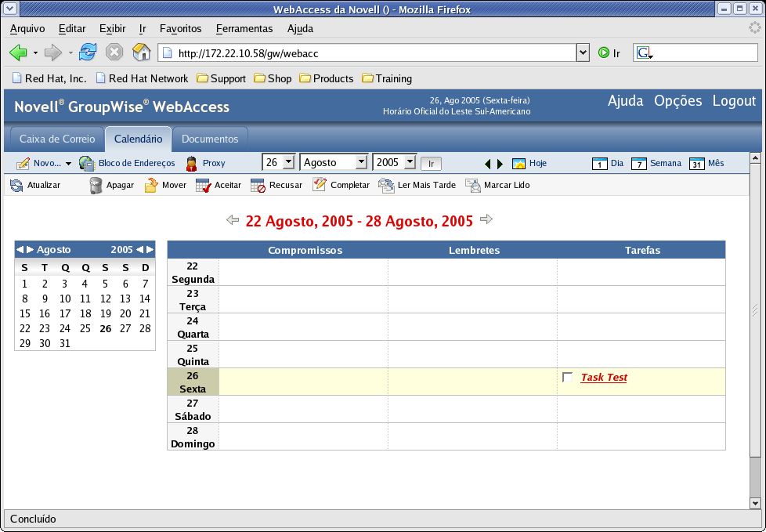This screenshot has width=766, height=532.
Task: Switch to Documentos tab
Action: click(210, 139)
